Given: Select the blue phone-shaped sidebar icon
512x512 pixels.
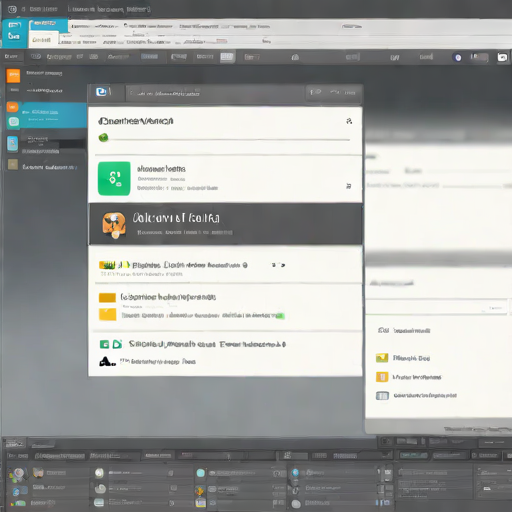Looking at the screenshot, I should click(13, 144).
